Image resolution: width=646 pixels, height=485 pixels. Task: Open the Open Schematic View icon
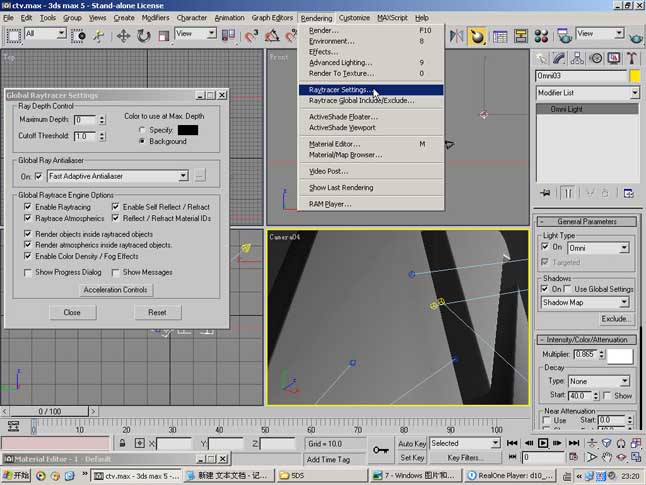click(x=520, y=36)
